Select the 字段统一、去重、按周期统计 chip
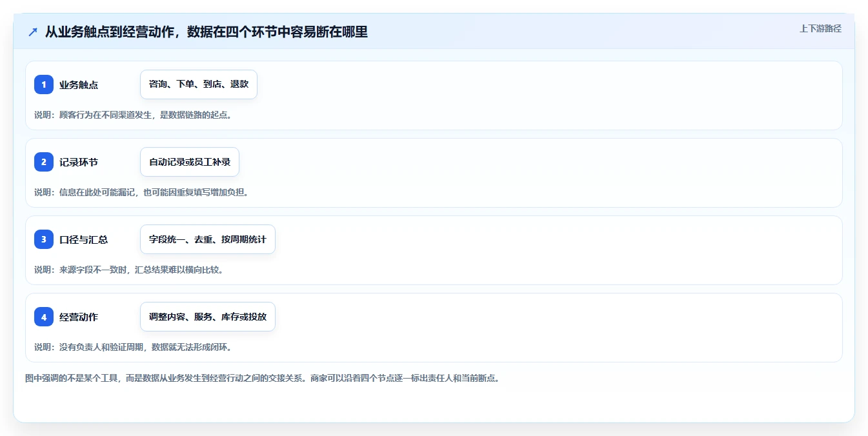This screenshot has width=868, height=436. pyautogui.click(x=208, y=239)
